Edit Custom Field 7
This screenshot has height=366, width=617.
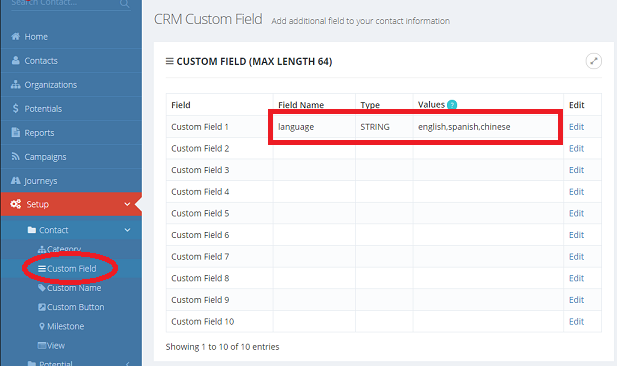(576, 257)
